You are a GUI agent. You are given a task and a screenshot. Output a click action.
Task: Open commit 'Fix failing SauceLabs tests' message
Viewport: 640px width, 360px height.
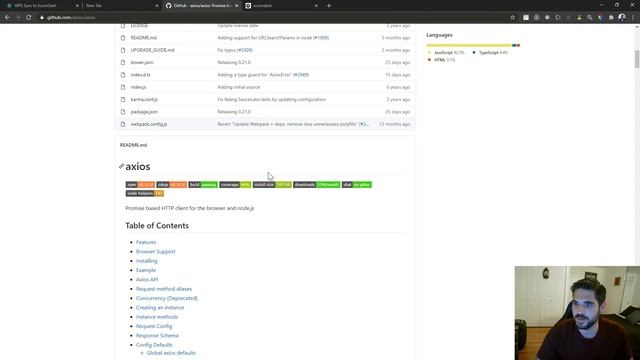[271, 99]
